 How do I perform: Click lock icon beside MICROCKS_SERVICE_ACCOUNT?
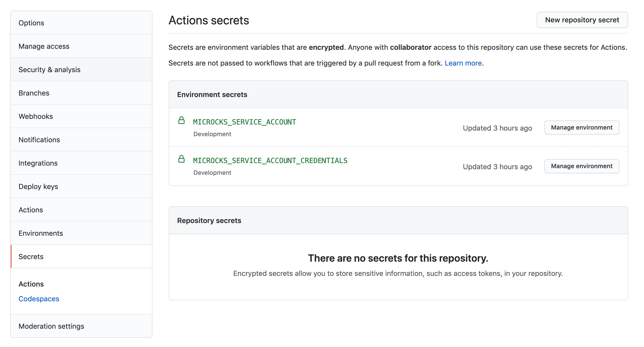pyautogui.click(x=181, y=120)
